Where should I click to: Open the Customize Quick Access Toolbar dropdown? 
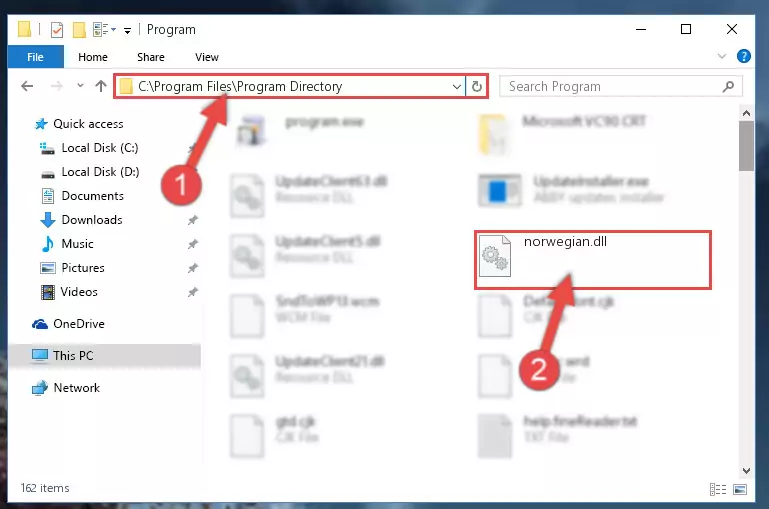pyautogui.click(x=127, y=31)
